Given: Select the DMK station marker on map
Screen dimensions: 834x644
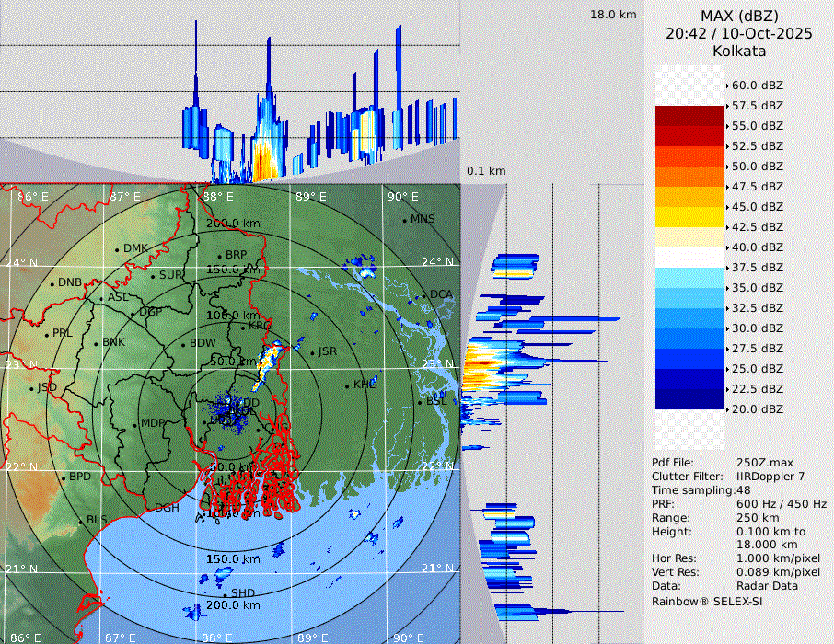Looking at the screenshot, I should [117, 249].
